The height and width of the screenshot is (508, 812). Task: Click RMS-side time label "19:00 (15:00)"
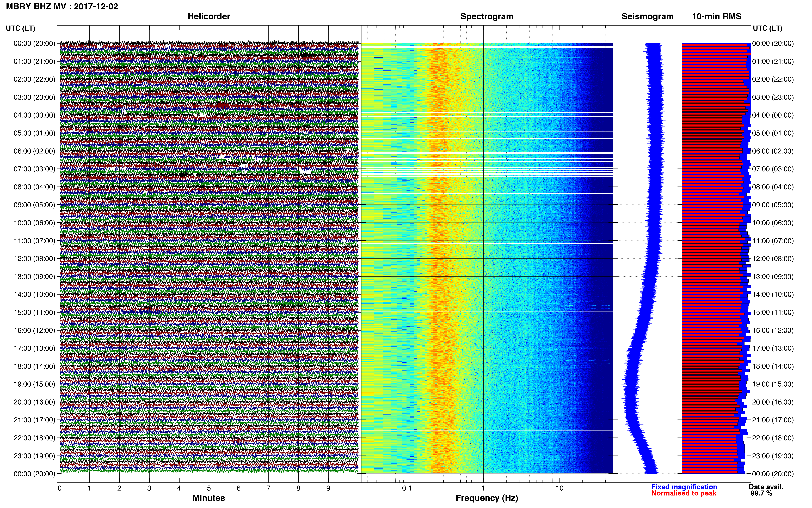(x=773, y=384)
